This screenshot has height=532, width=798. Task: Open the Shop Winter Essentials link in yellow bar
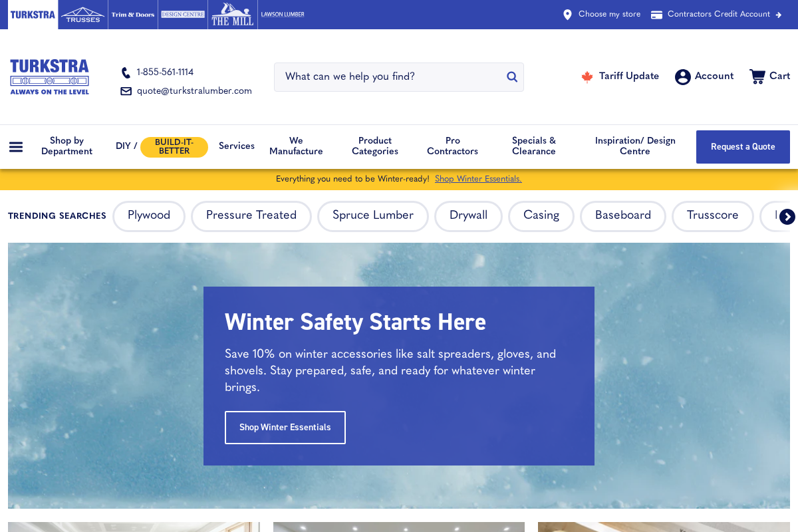pyautogui.click(x=478, y=179)
